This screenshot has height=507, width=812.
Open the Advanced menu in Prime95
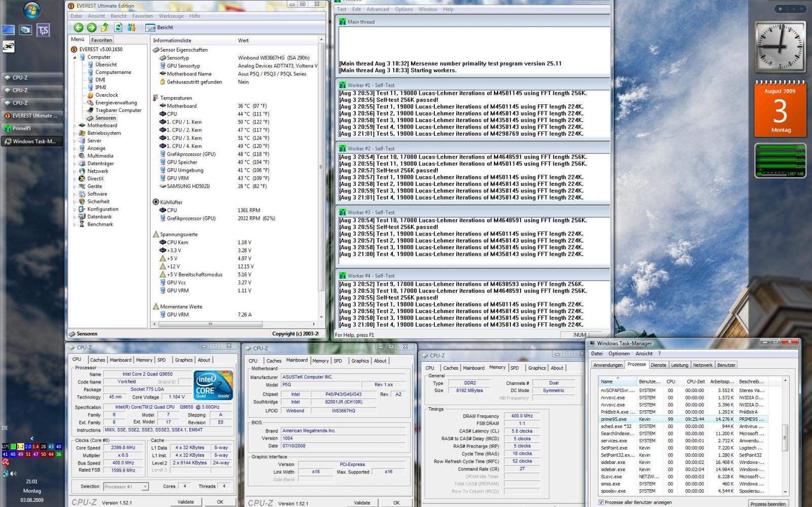coord(378,9)
